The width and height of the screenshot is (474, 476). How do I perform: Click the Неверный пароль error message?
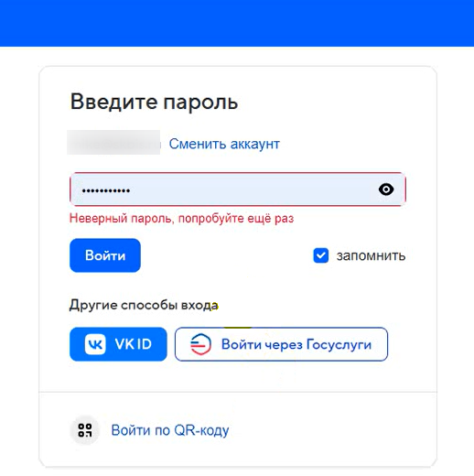tap(181, 219)
